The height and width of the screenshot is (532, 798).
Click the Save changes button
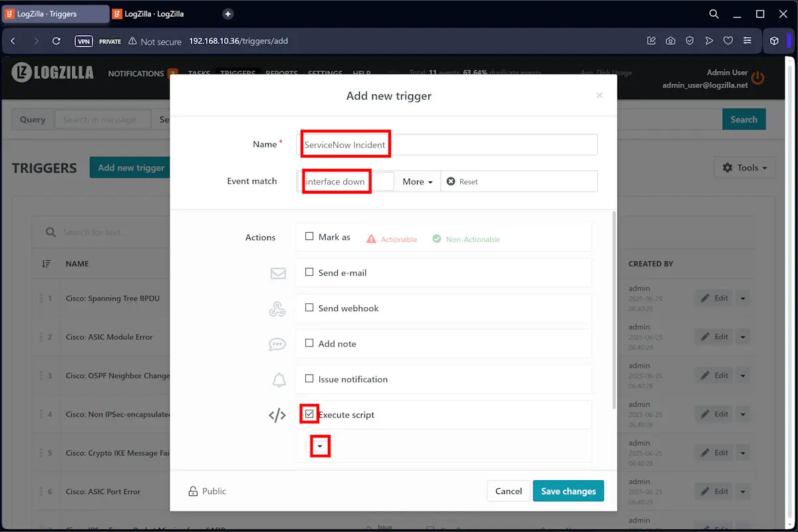568,491
